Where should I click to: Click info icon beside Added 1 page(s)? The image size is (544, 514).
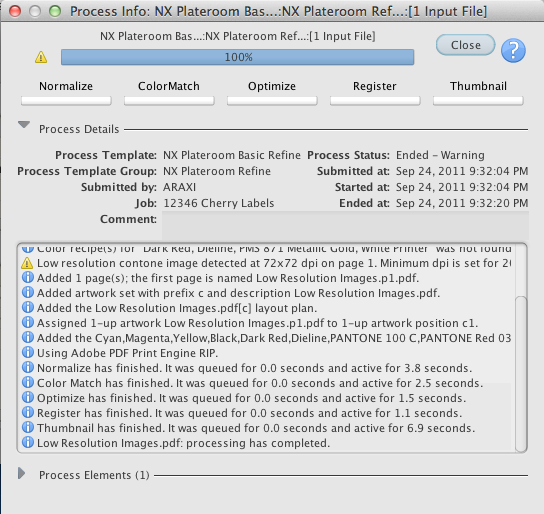click(x=28, y=277)
